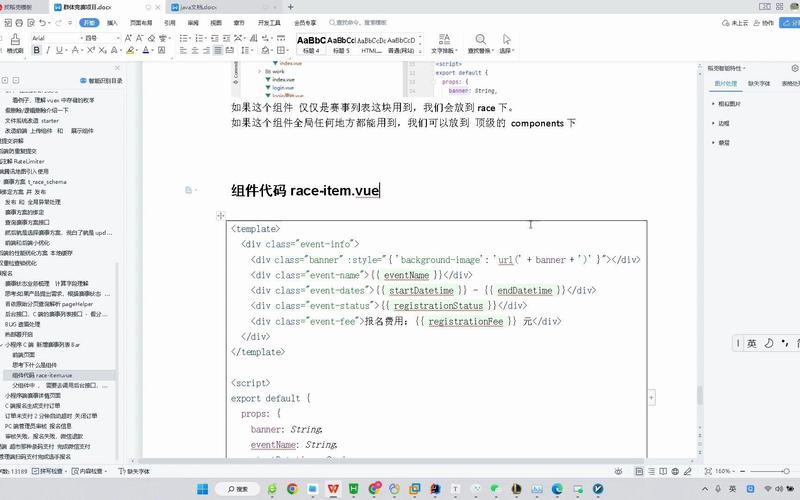Viewport: 800px width, 500px height.
Task: Toggle eye protection mode icon in status bar
Action: click(x=618, y=471)
